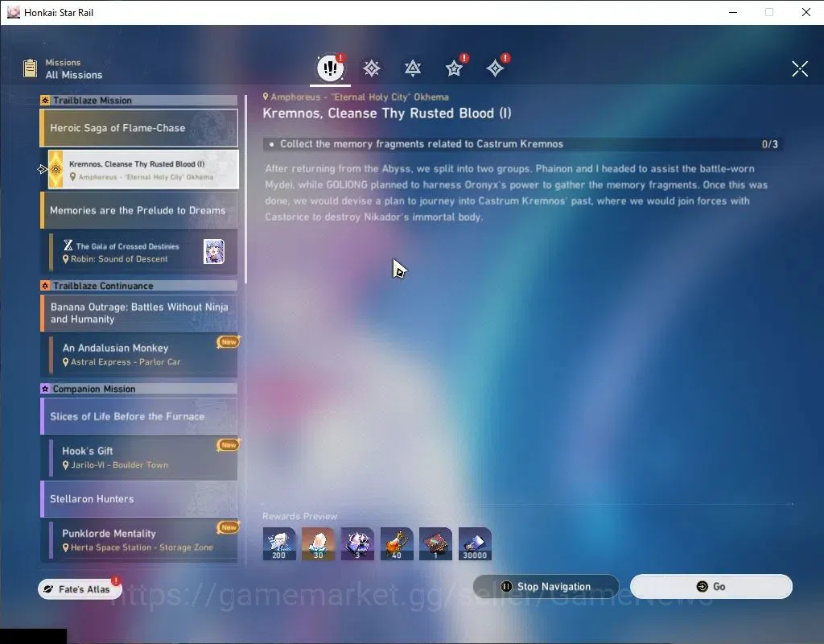Image resolution: width=824 pixels, height=644 pixels.
Task: Open Memories are the Prelude to Dreams
Action: [x=138, y=210]
